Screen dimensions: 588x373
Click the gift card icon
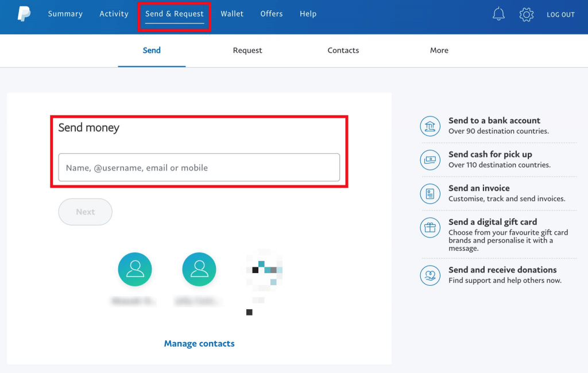coord(430,227)
